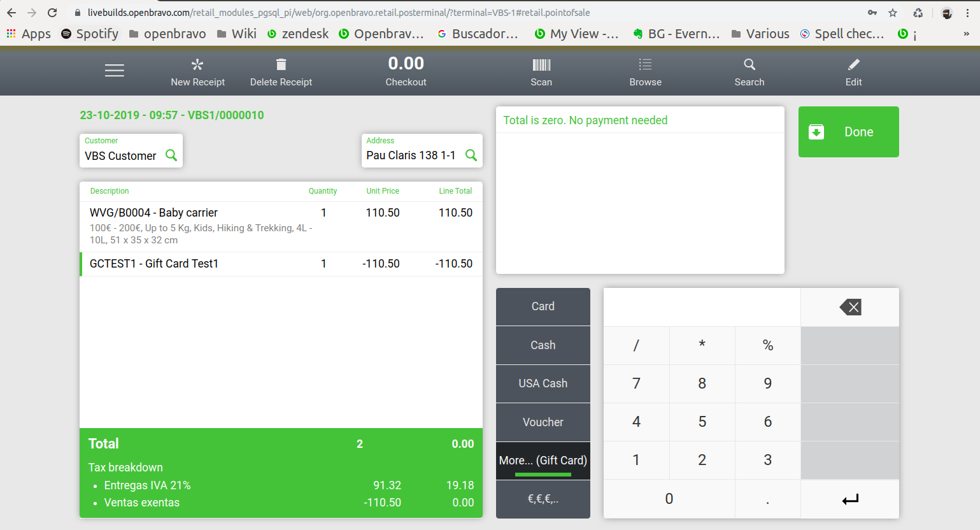980x530 pixels.
Task: Reload the page
Action: click(52, 13)
